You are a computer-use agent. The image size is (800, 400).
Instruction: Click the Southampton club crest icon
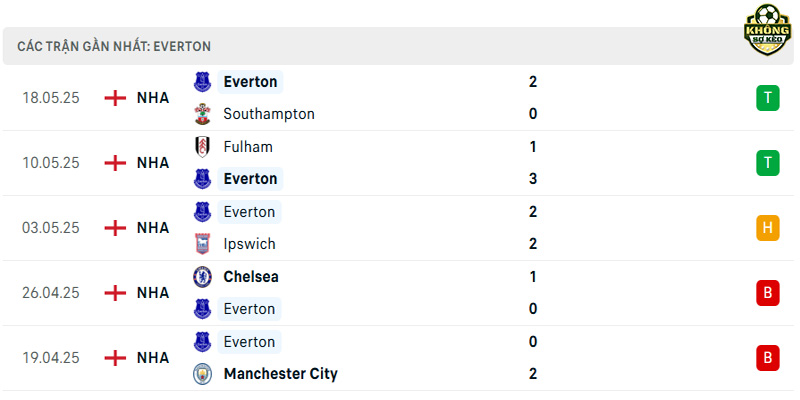203,114
